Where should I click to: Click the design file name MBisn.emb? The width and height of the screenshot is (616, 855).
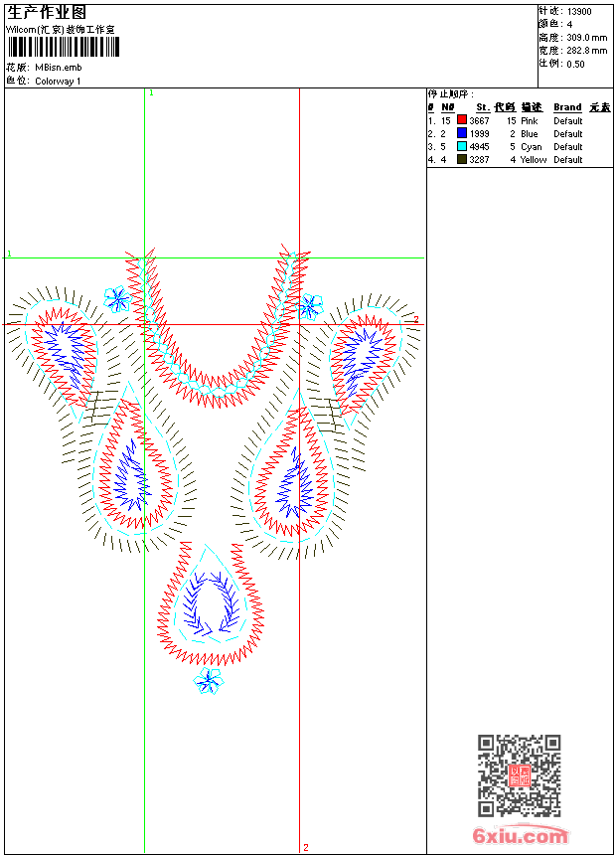pyautogui.click(x=59, y=68)
